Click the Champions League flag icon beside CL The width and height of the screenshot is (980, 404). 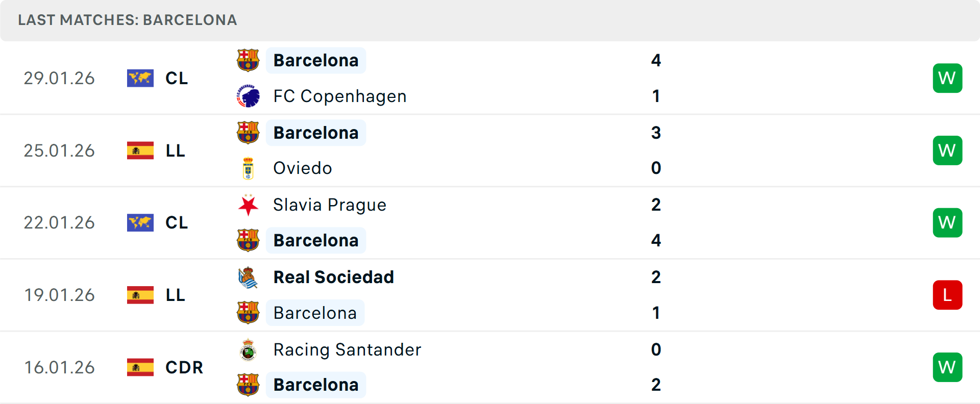point(140,78)
